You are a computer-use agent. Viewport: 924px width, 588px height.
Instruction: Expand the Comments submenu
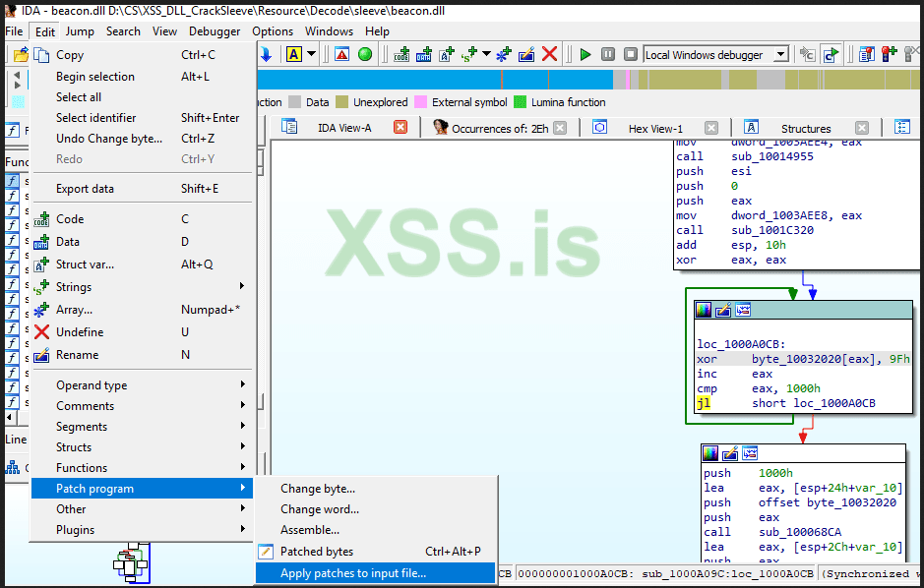pyautogui.click(x=242, y=405)
